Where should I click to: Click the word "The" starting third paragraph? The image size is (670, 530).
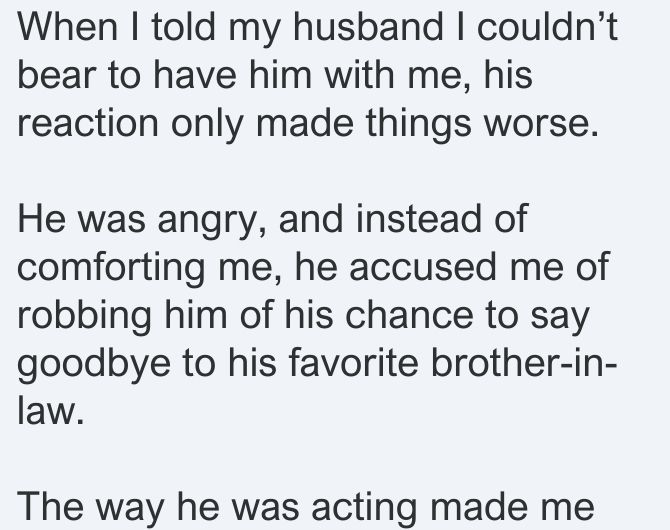[50, 507]
